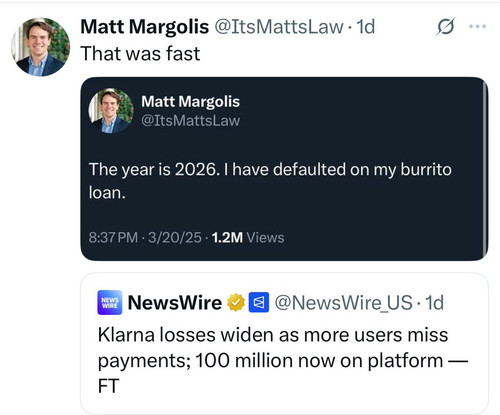Click the Grok slashed-circle icon
The height and width of the screenshot is (415, 500).
click(446, 26)
